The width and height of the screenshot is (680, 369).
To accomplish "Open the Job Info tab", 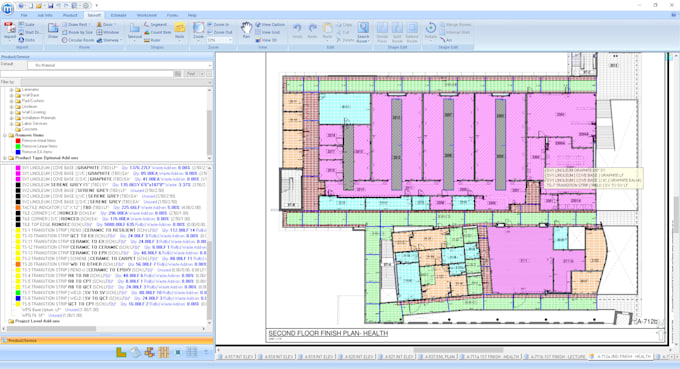I will pyautogui.click(x=45, y=15).
